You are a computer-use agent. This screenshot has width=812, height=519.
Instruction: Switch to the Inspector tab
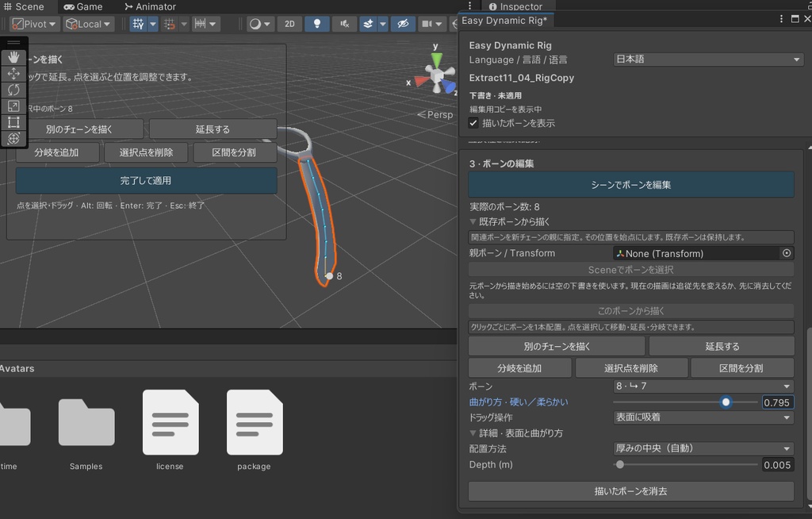coord(515,6)
